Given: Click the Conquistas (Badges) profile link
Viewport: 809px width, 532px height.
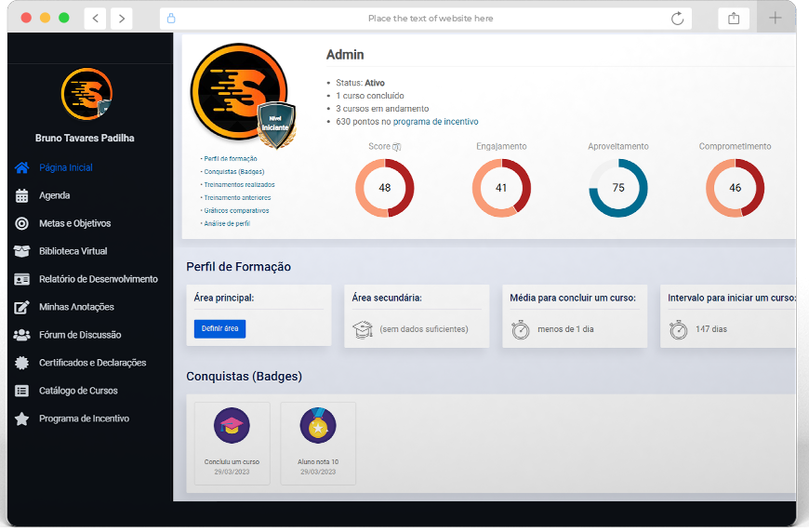Looking at the screenshot, I should coord(234,172).
